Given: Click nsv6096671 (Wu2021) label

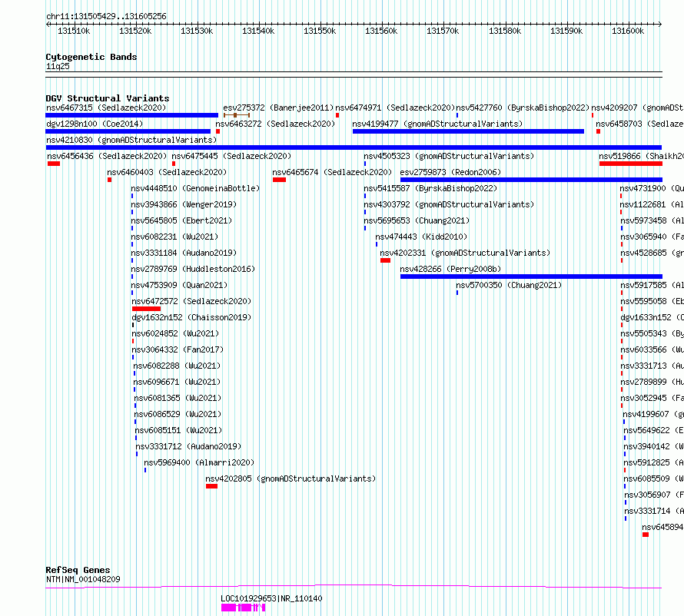Looking at the screenshot, I should (x=177, y=382).
